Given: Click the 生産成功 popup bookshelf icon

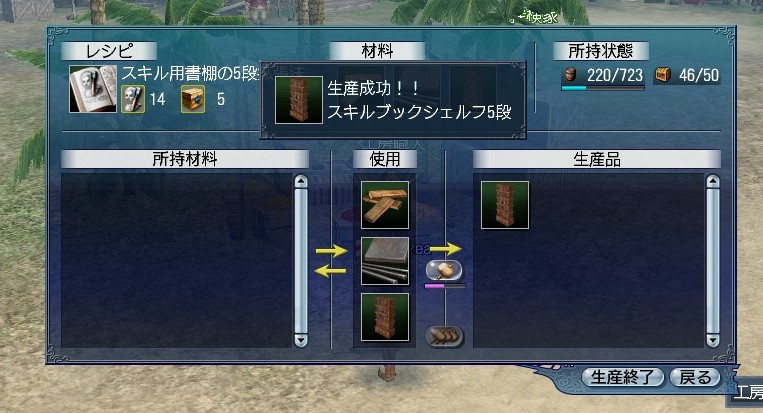Looking at the screenshot, I should tap(299, 100).
